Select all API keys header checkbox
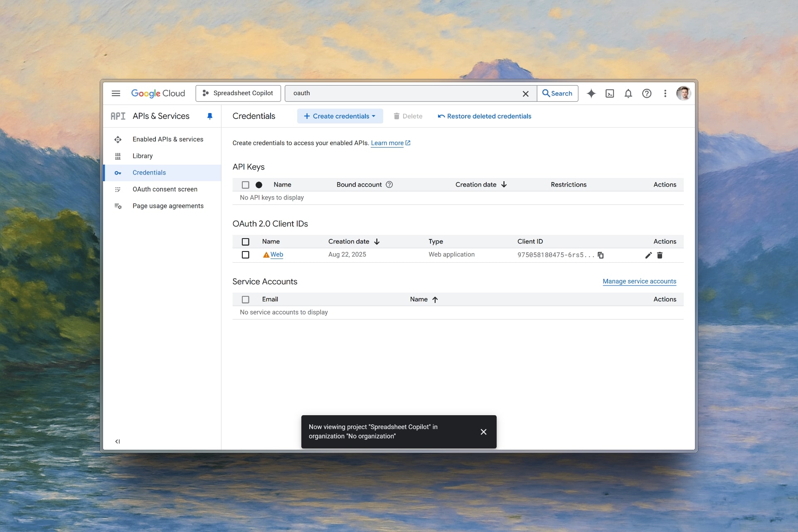 (x=245, y=185)
